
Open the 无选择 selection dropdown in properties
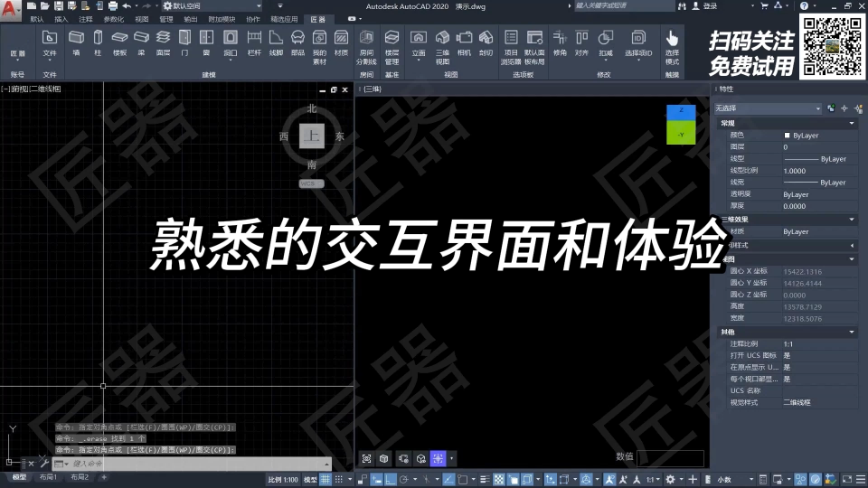click(768, 108)
